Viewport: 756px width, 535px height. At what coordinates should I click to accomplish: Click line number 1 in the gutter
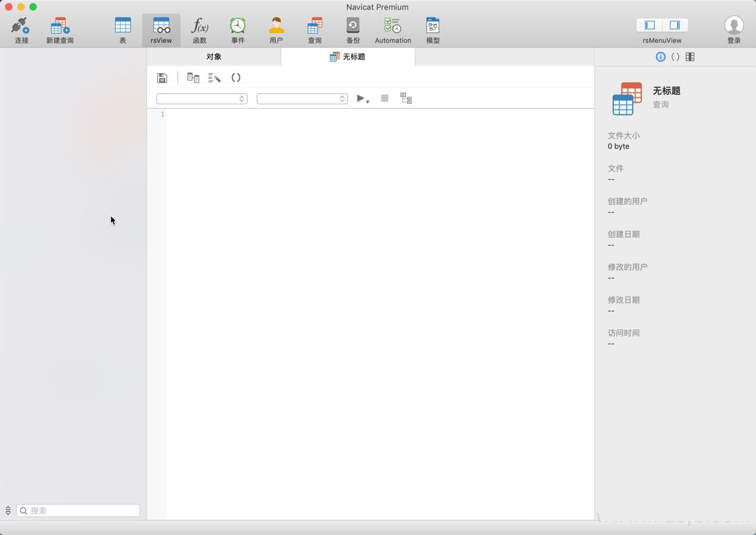[x=162, y=115]
